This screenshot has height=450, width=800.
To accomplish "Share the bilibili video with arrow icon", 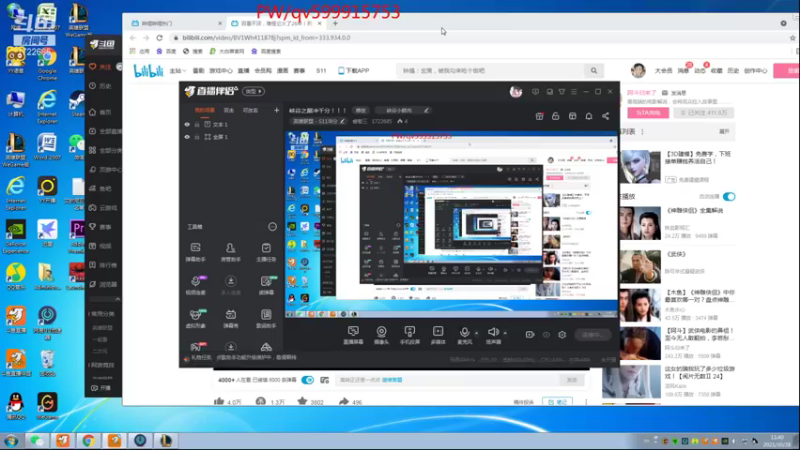I will point(344,402).
